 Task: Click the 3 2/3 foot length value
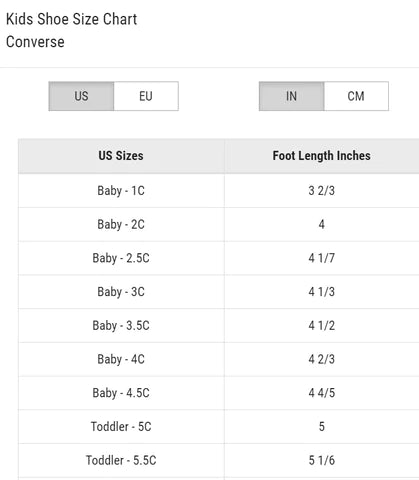click(x=322, y=191)
